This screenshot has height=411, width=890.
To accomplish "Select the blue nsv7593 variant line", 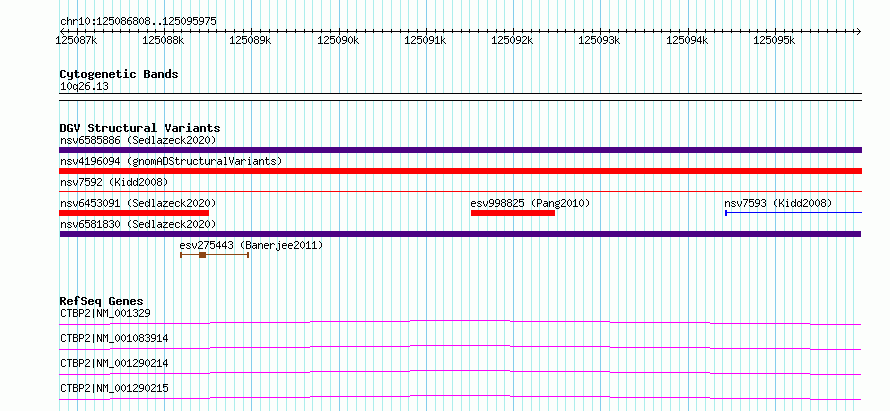I will pyautogui.click(x=794, y=213).
